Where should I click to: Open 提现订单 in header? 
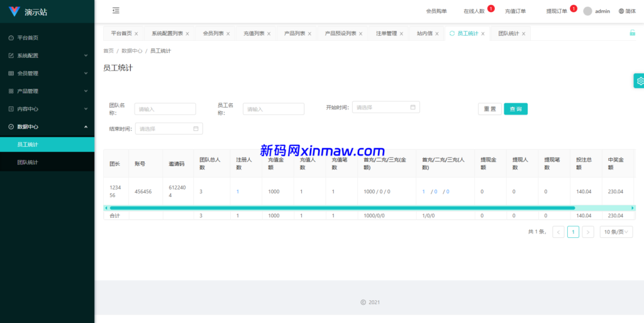point(557,11)
